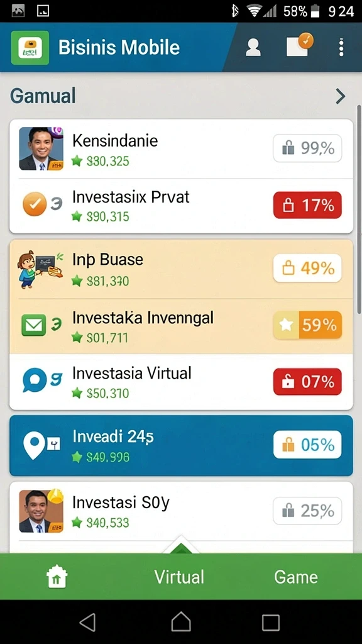Click the vertical scrollbar on right edge

(359, 209)
